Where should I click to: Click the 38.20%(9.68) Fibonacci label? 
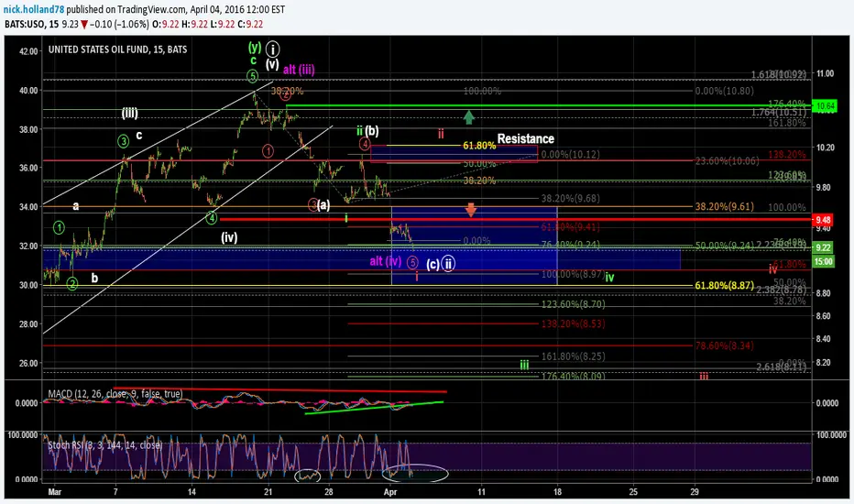pyautogui.click(x=571, y=199)
